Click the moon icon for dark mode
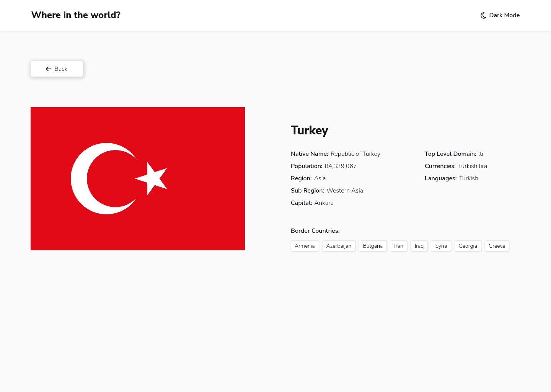Screen dimensions: 551x392 (483, 15)
